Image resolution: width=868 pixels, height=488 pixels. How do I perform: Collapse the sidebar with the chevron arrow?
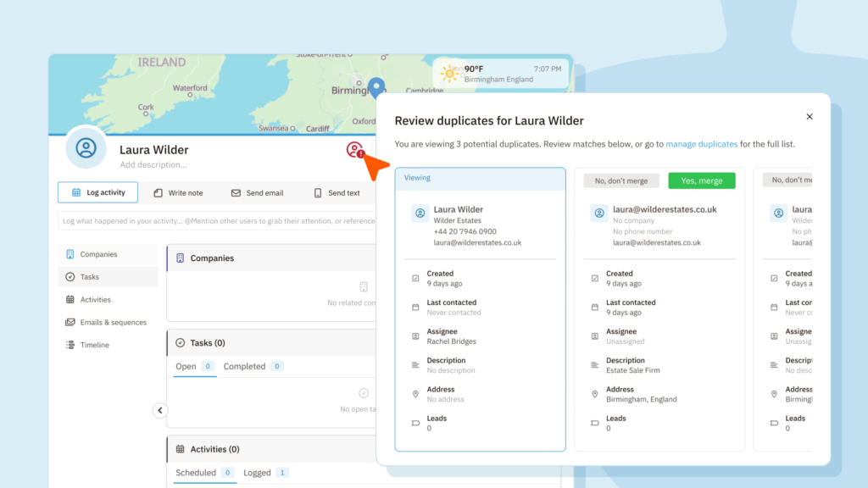tap(160, 411)
